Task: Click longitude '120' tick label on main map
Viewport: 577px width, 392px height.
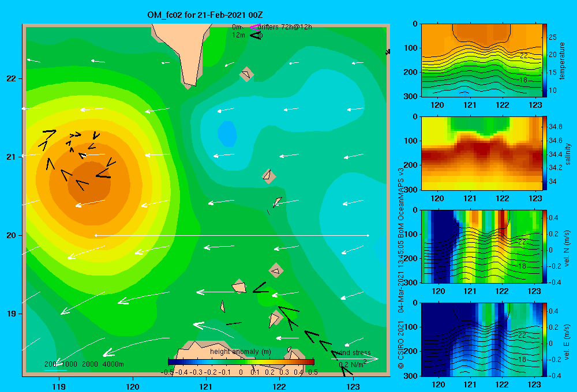Action: pos(133,386)
